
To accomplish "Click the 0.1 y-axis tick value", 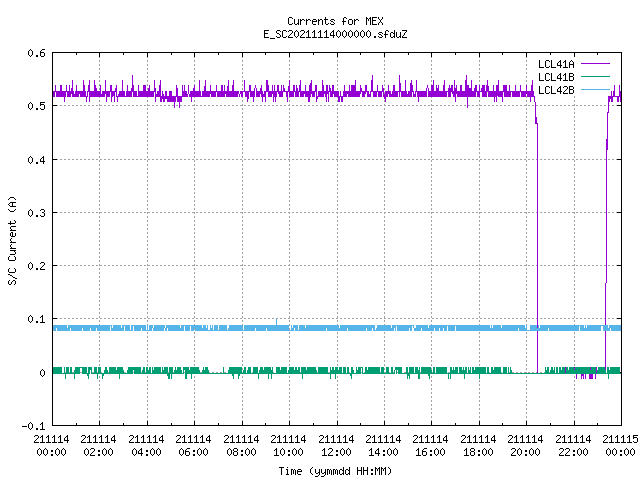I will click(x=37, y=319).
